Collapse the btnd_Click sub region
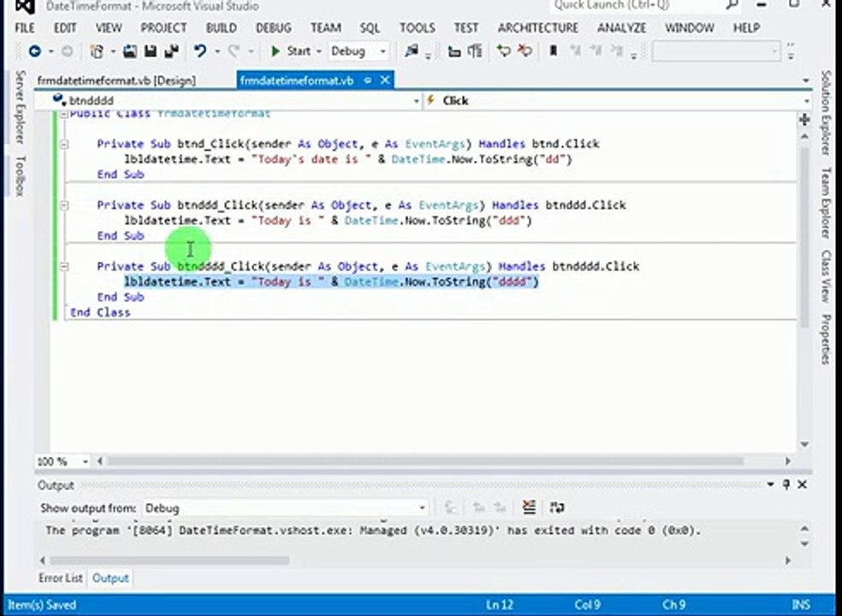842x616 pixels. pos(64,144)
